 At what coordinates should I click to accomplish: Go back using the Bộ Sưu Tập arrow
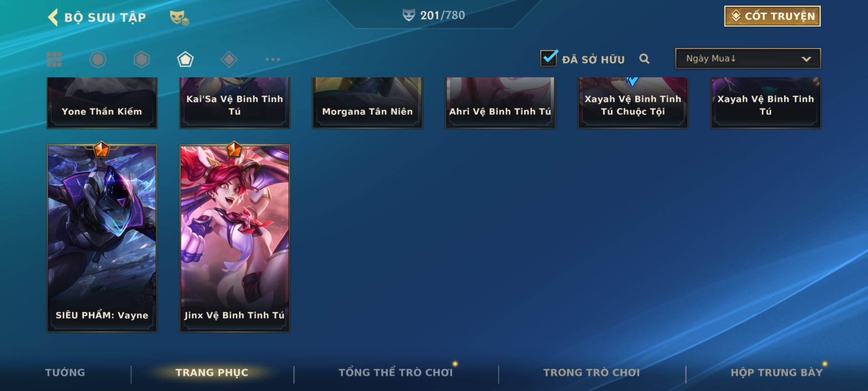point(53,17)
